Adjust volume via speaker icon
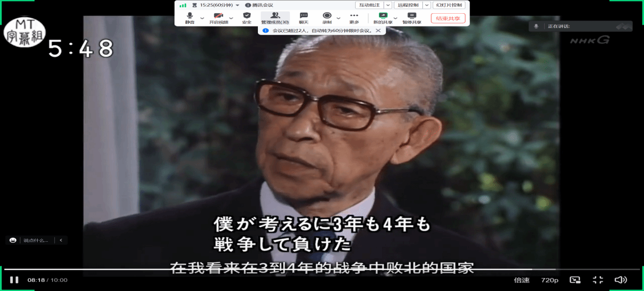This screenshot has width=644, height=291. 621,280
